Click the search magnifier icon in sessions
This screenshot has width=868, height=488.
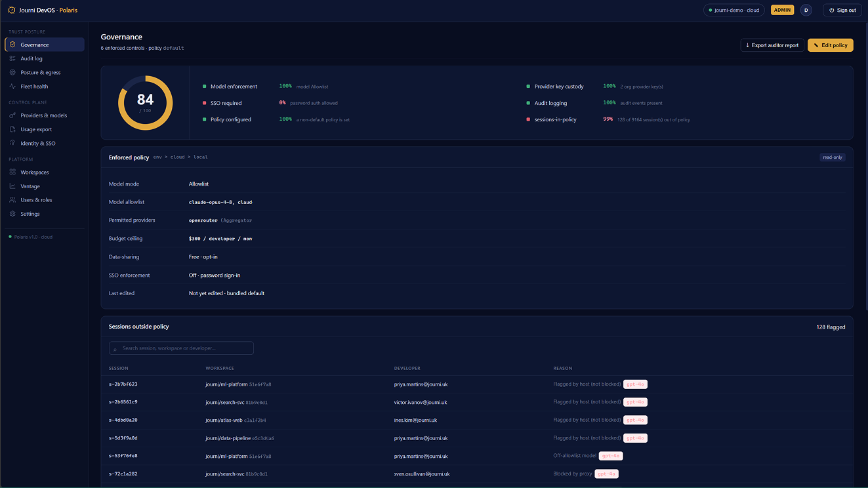coord(115,349)
